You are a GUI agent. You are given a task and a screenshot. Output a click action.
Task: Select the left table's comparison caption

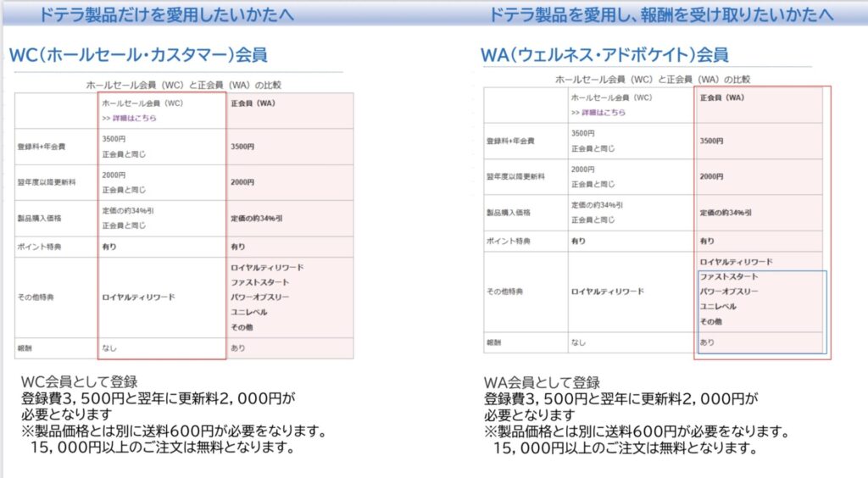click(184, 85)
